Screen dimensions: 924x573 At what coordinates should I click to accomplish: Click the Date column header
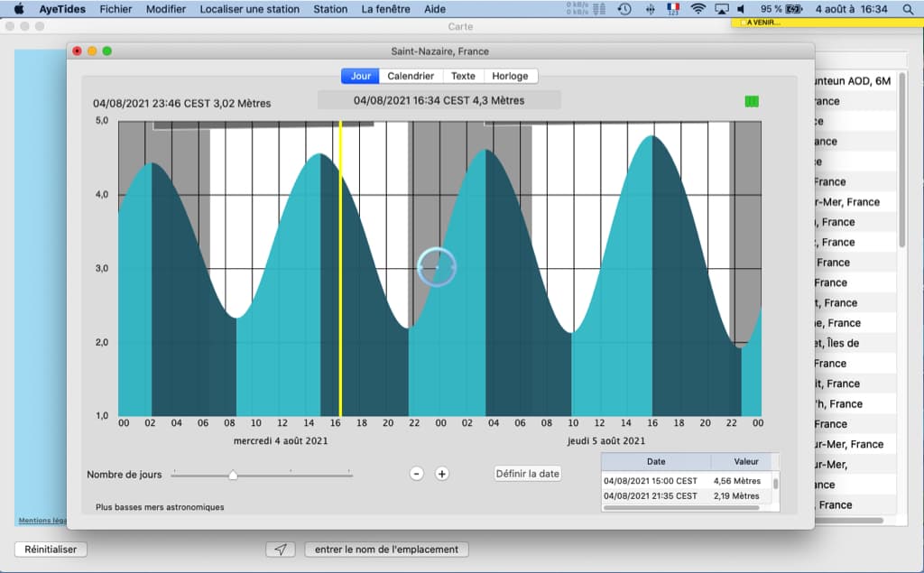tap(656, 462)
